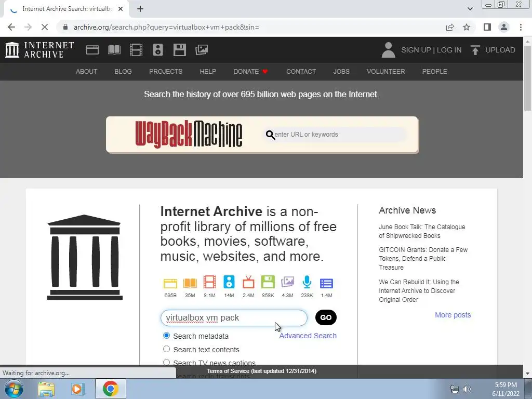Select the yellow web pages icon labeled 695B
Viewport: 532px width, 399px height.
point(170,283)
